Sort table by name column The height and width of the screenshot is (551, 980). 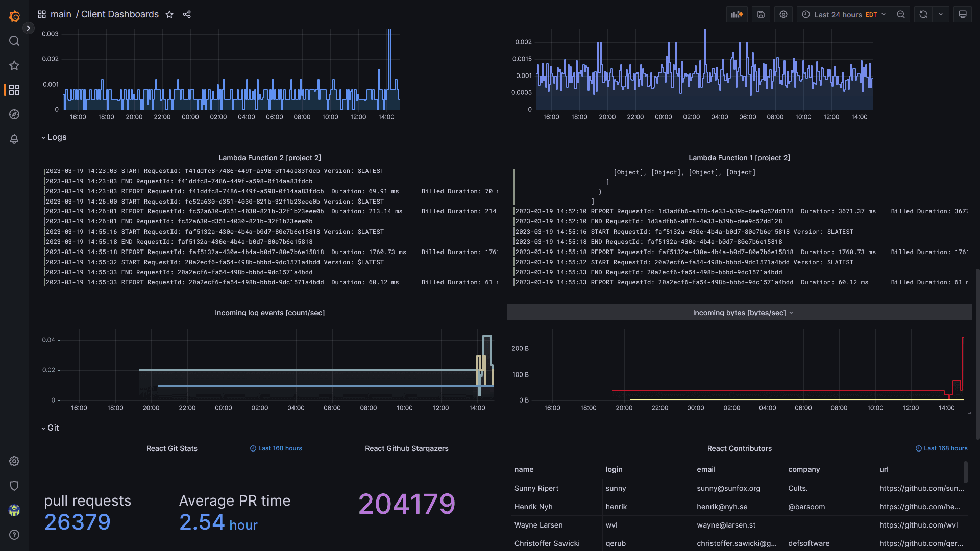coord(524,469)
